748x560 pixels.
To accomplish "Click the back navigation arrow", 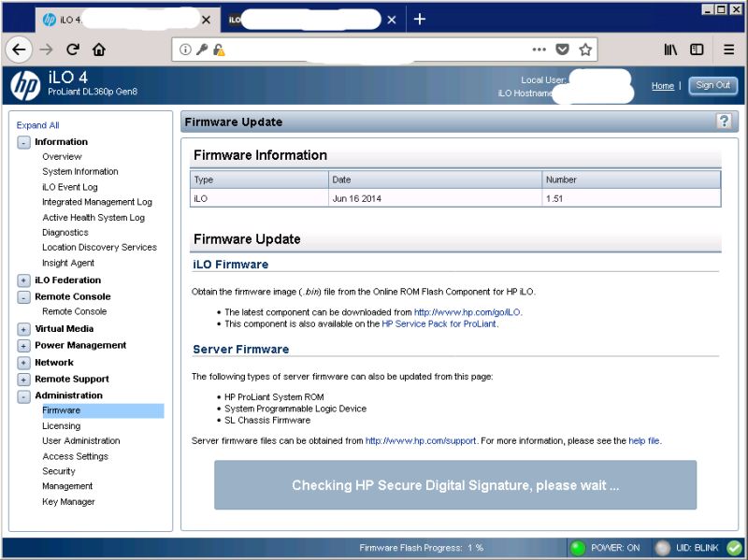I will [x=19, y=49].
